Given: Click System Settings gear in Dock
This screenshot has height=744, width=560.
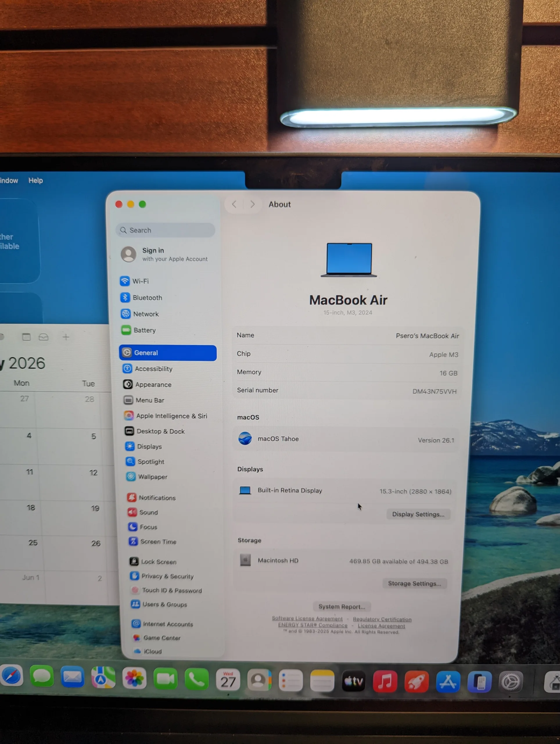Looking at the screenshot, I should [x=511, y=682].
